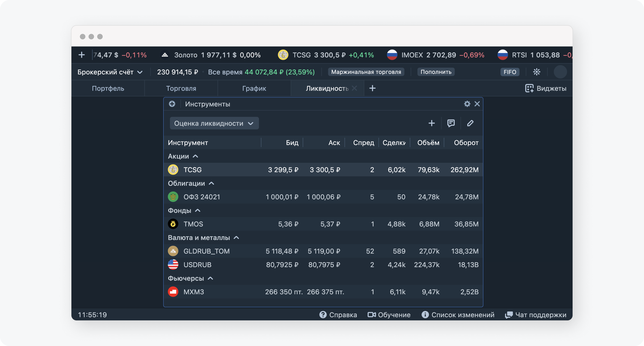Image resolution: width=644 pixels, height=346 pixels.
Task: Add a new tab with the plus icon
Action: (372, 88)
